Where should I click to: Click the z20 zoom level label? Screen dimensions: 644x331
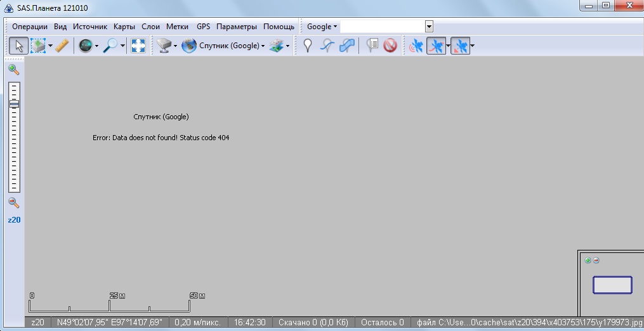[14, 220]
